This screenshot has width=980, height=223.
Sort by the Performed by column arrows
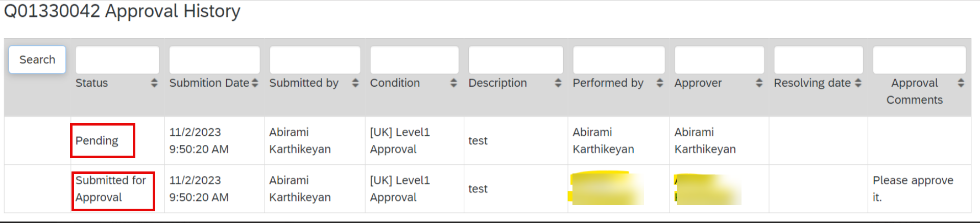point(660,83)
